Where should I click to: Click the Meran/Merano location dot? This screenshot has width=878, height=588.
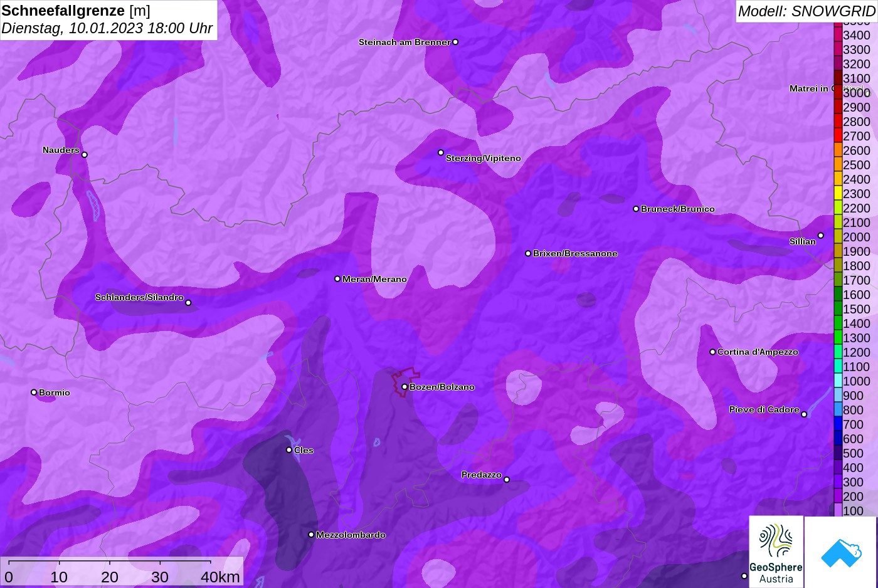coord(337,279)
